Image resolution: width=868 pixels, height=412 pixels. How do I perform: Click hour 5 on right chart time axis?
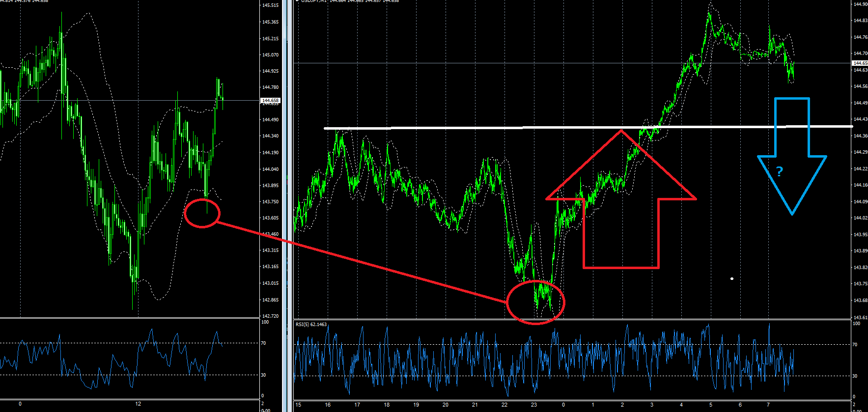pyautogui.click(x=711, y=405)
